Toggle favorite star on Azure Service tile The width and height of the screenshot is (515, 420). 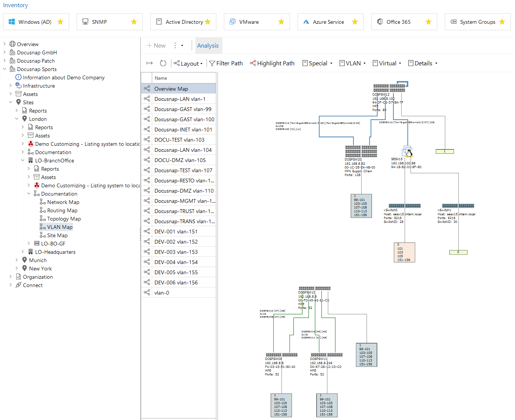pyautogui.click(x=355, y=22)
